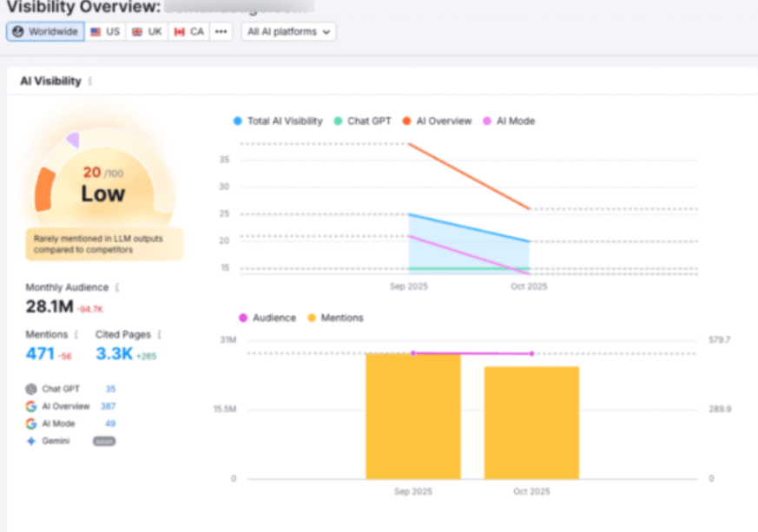
Task: Click the -56 mentions change value
Action: click(x=65, y=357)
